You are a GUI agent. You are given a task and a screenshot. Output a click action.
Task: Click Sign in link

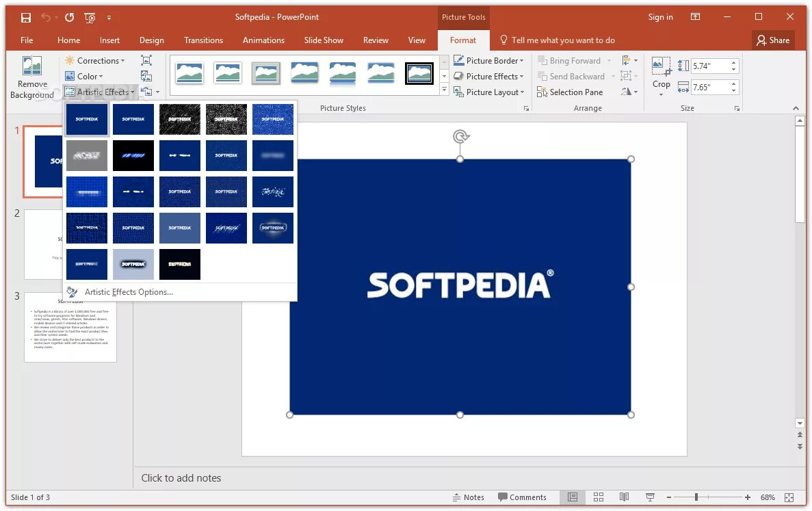click(x=660, y=17)
